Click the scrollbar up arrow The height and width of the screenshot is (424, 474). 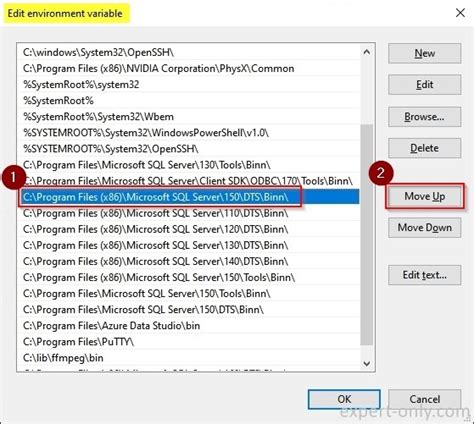[x=367, y=52]
